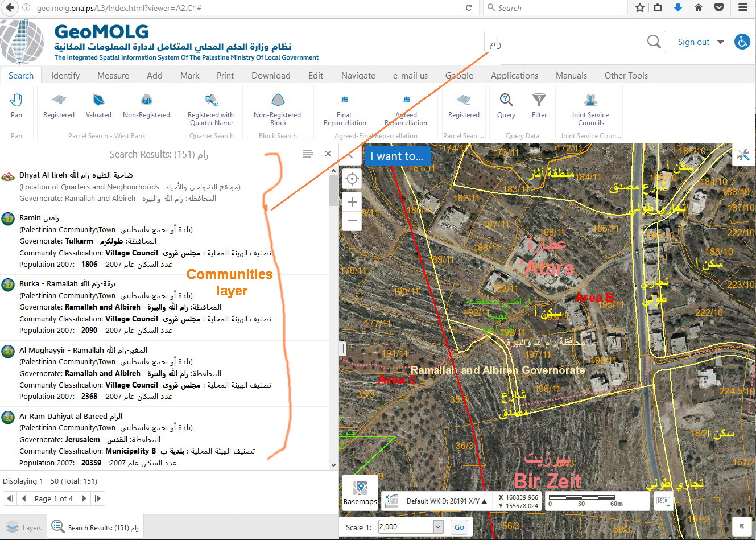Screen dimensions: 756x540
Task: Open the map scale dropdown
Action: click(x=438, y=527)
